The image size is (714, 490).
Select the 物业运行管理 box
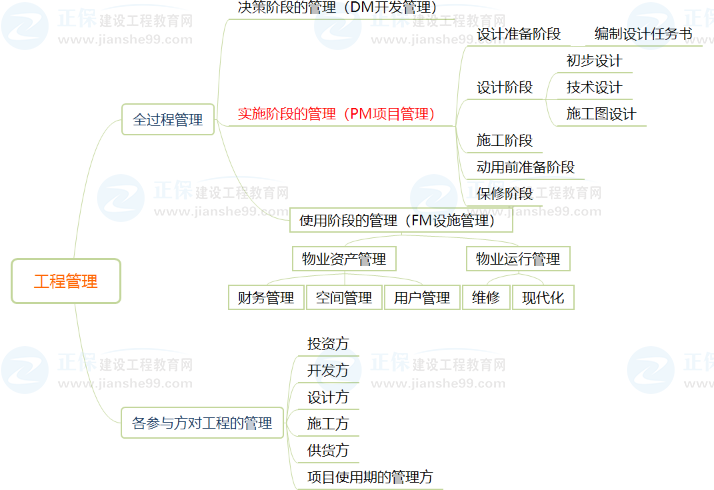coord(517,259)
